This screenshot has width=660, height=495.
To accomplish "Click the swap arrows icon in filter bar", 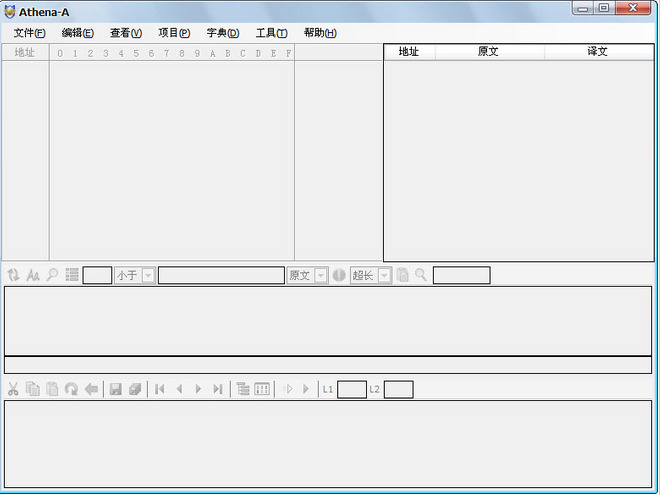I will click(13, 275).
